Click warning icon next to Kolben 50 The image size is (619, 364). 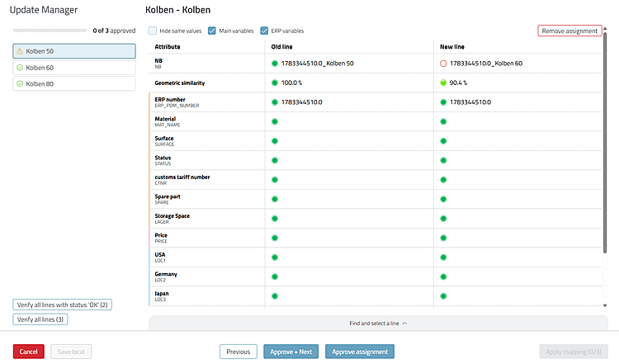20,51
